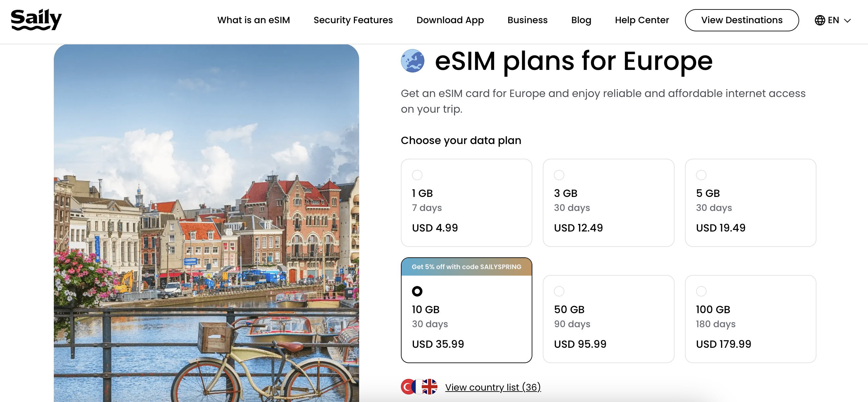Viewport: 868px width, 402px height.
Task: Select the 3 GB plan radio button
Action: [559, 175]
